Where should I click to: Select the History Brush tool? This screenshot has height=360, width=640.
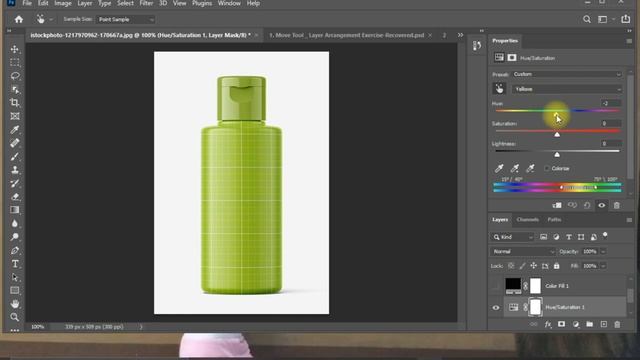15,183
